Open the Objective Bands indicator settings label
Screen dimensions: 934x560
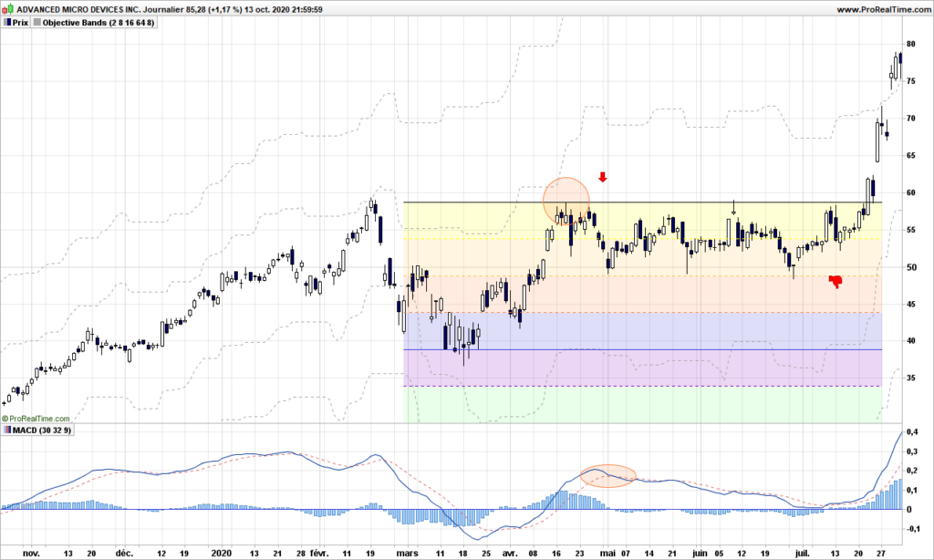tap(94, 23)
